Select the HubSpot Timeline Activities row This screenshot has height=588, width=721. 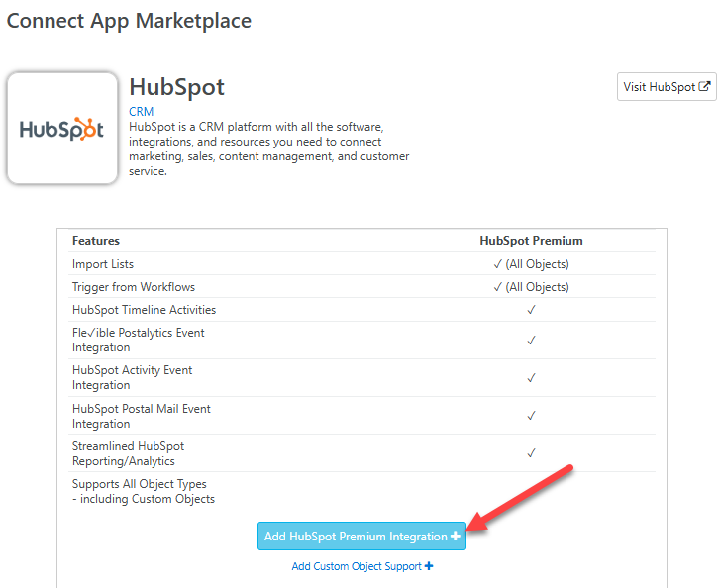(x=361, y=310)
